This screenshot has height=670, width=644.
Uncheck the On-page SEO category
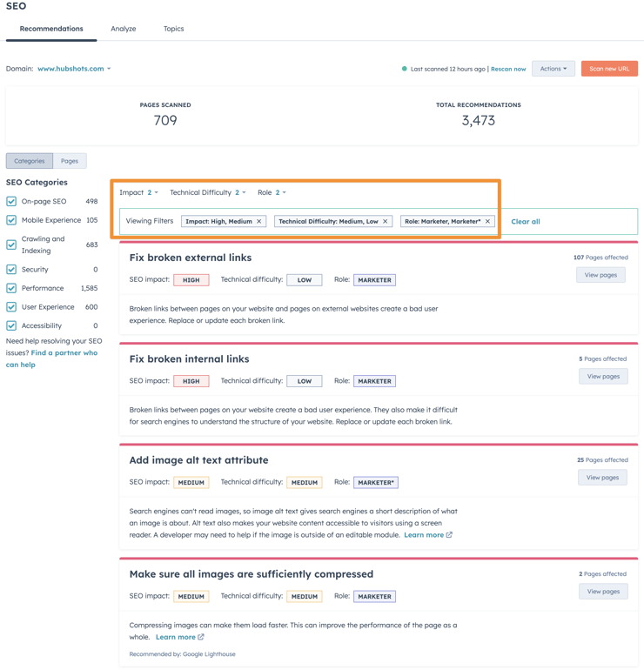click(11, 201)
